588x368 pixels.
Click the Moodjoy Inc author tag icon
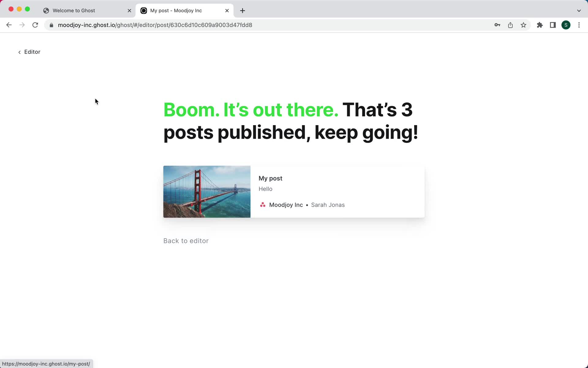click(x=262, y=205)
